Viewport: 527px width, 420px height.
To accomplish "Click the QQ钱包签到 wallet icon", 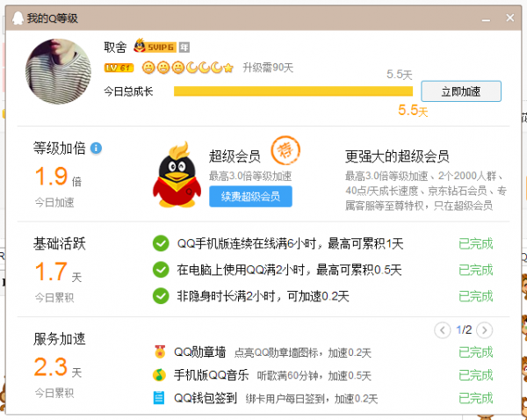I will [x=159, y=398].
